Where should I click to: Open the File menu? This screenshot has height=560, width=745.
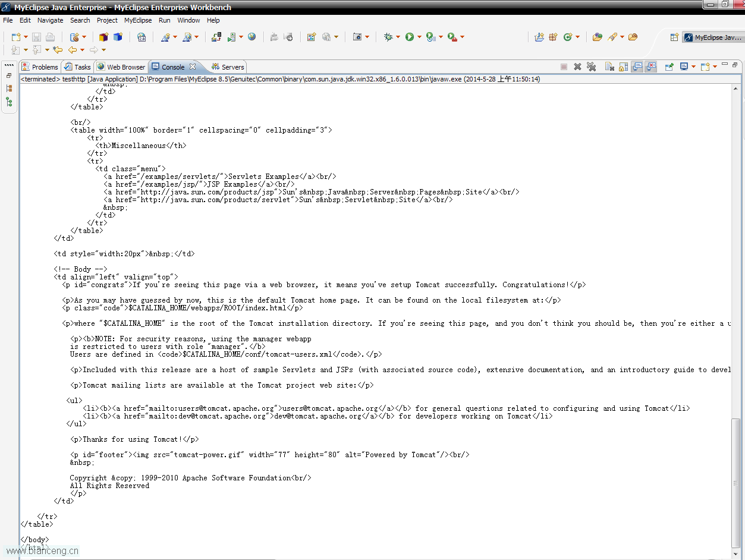tap(8, 20)
